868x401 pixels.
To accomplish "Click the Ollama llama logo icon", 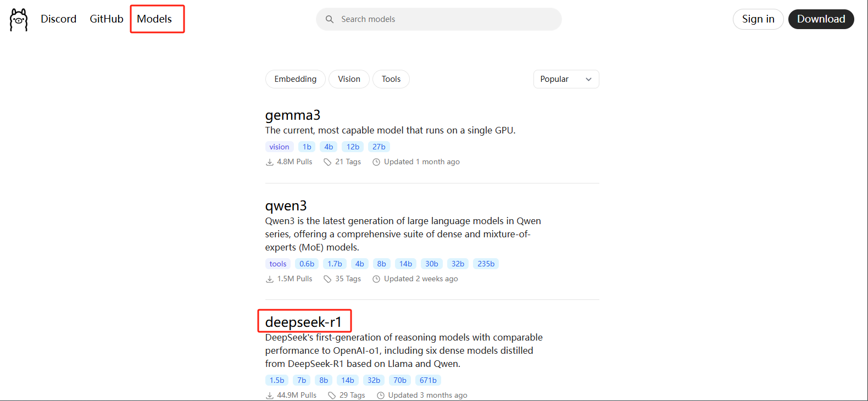I will tap(19, 20).
